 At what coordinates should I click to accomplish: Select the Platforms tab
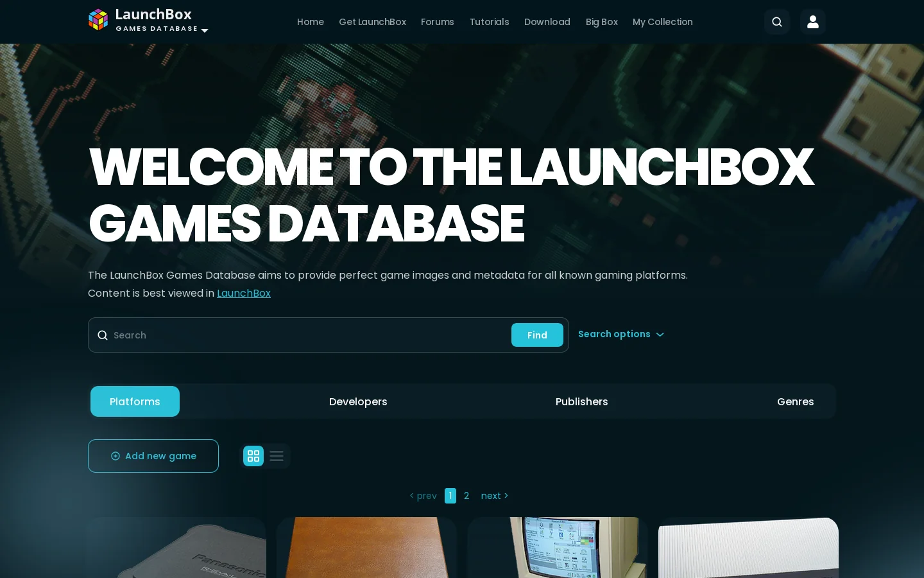(135, 401)
